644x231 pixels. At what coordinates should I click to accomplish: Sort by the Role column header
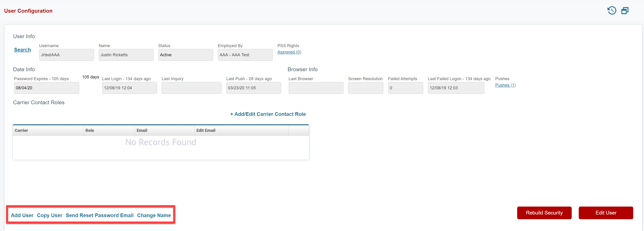click(90, 130)
